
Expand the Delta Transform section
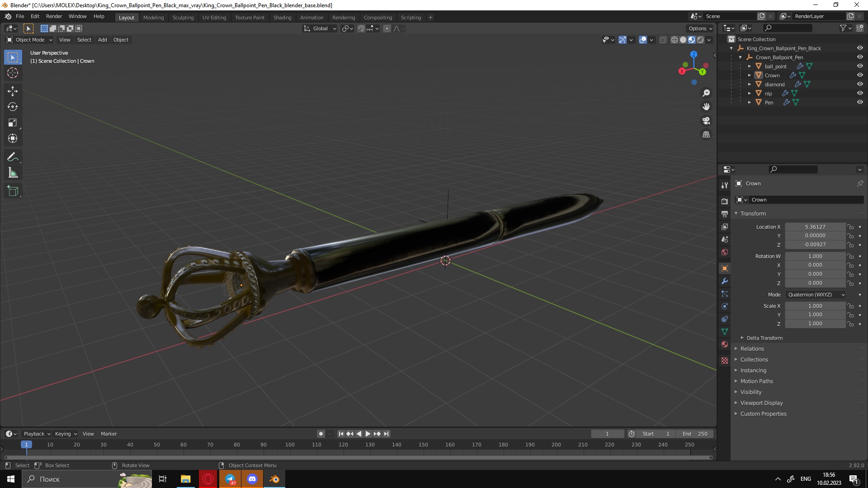(x=764, y=338)
